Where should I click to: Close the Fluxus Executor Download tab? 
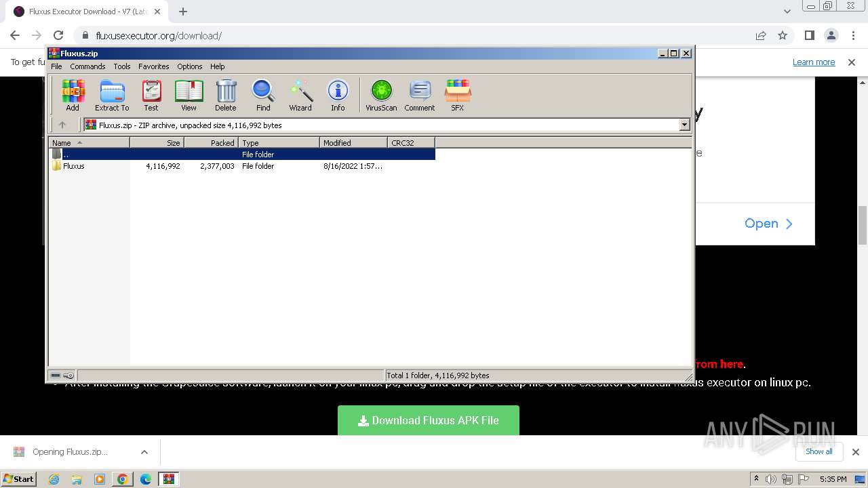click(x=157, y=12)
